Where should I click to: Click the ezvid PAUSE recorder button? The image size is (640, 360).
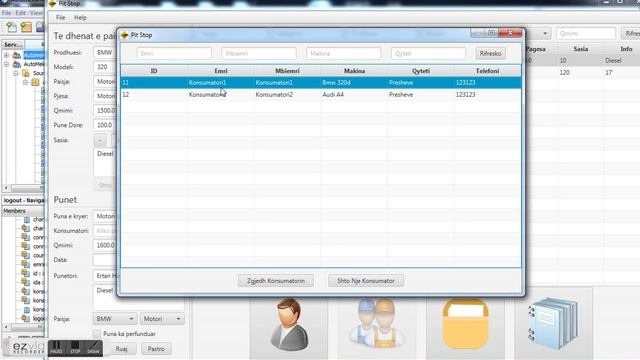coord(56,347)
